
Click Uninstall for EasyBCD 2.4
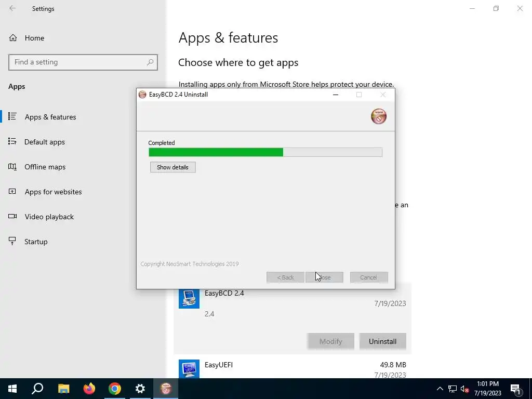pos(382,341)
